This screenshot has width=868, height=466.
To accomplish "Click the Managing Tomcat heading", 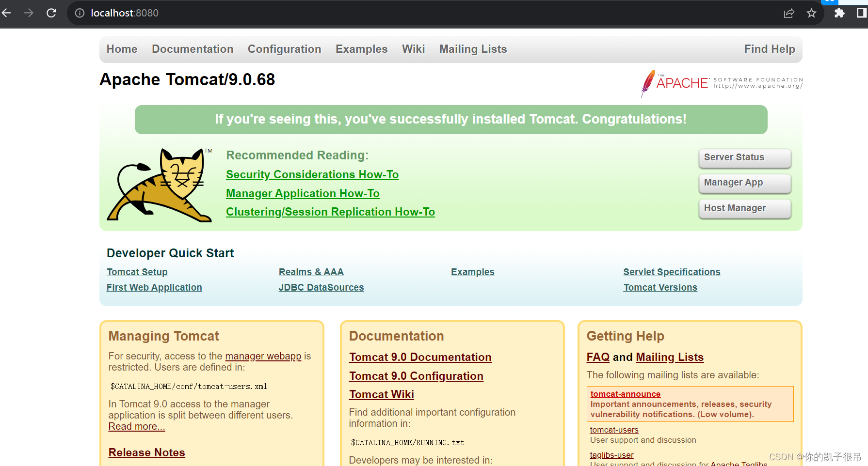I will coord(164,336).
